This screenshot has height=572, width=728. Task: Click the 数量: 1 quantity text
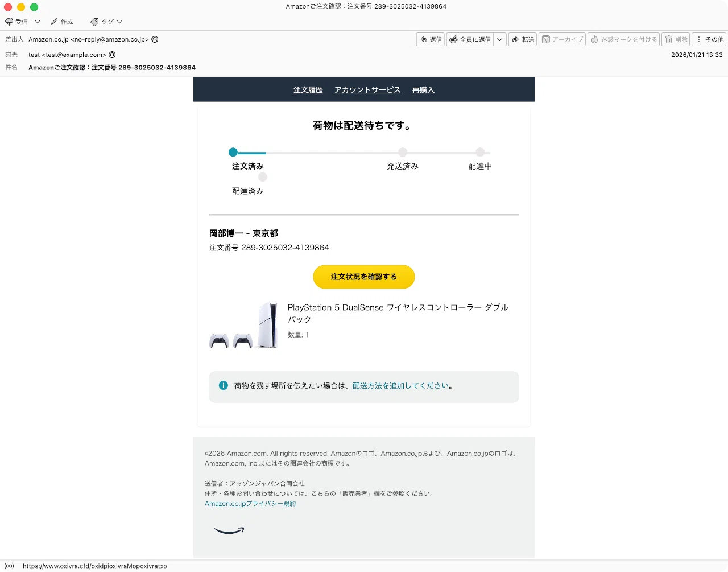298,335
